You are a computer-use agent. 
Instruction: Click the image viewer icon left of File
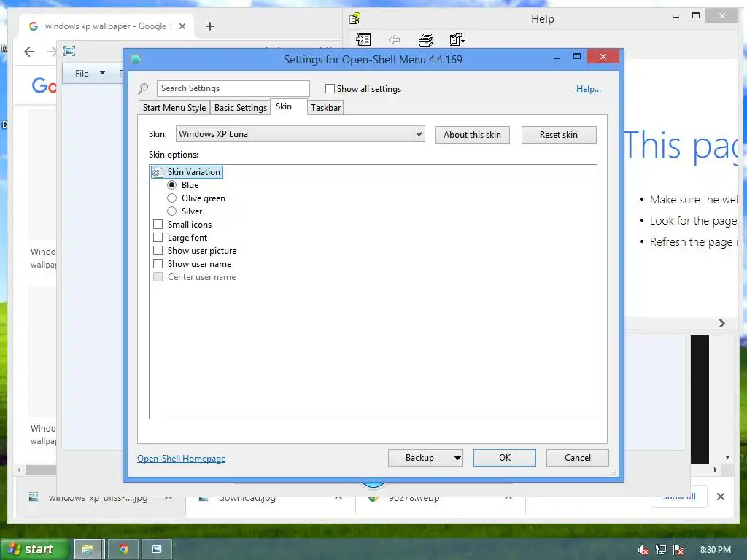click(x=69, y=51)
